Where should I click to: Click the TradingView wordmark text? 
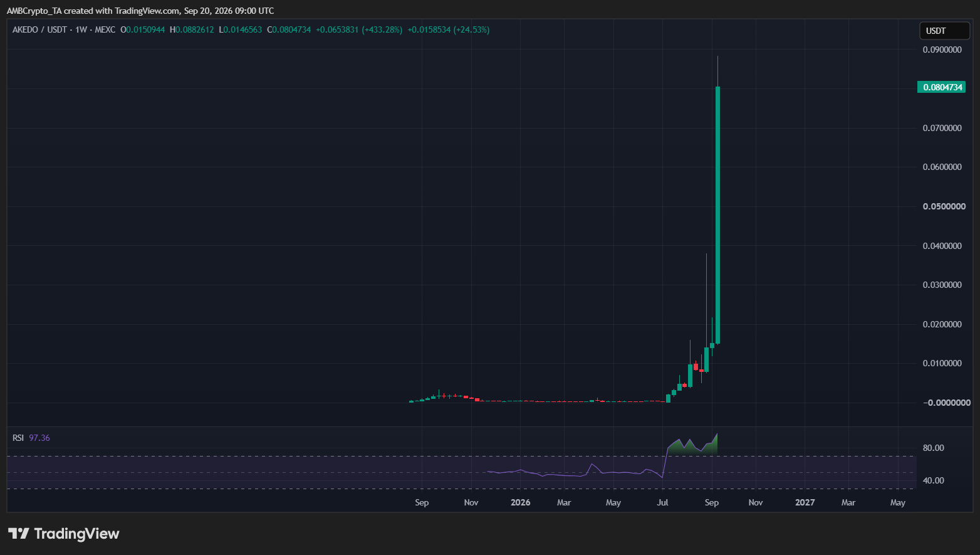click(x=76, y=534)
